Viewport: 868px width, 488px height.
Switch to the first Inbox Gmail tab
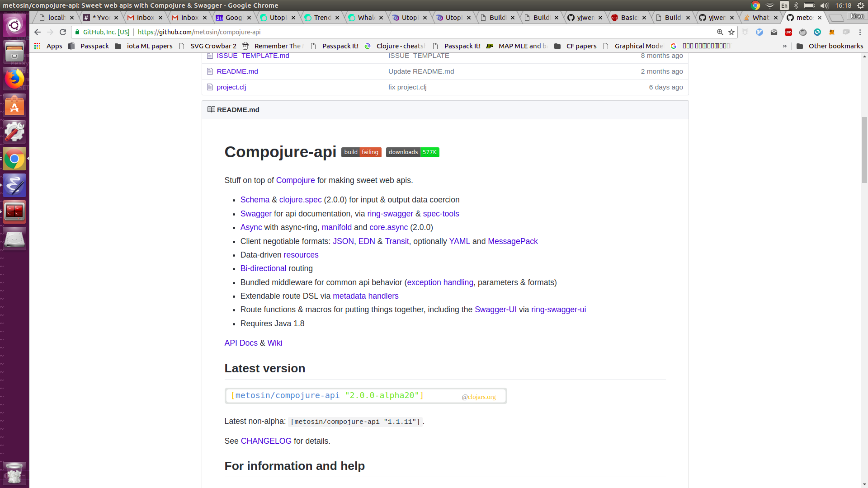coord(145,18)
